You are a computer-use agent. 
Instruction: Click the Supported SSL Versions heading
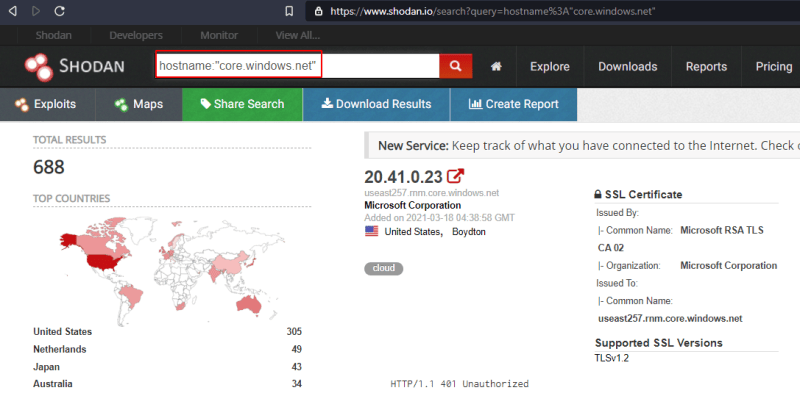[x=659, y=343]
